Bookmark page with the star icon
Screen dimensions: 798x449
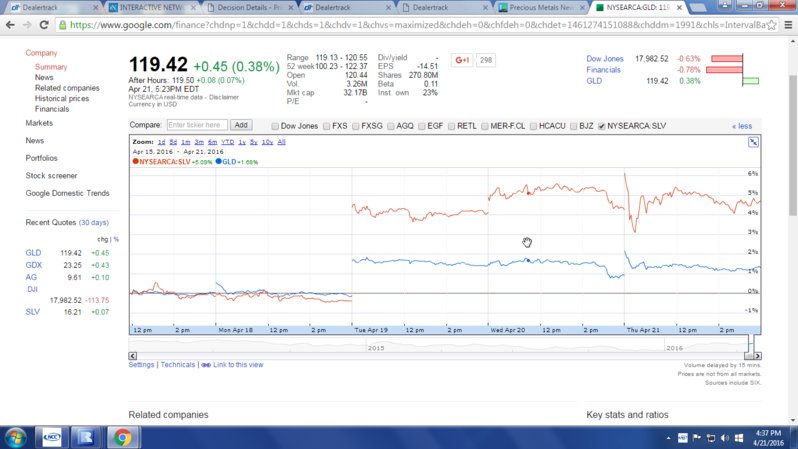point(772,25)
